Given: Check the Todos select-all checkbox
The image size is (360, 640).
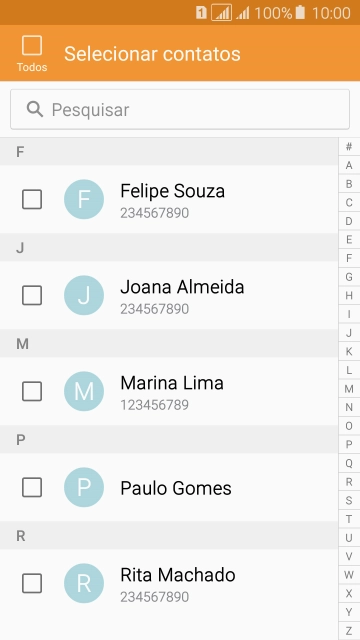Looking at the screenshot, I should click(x=32, y=45).
